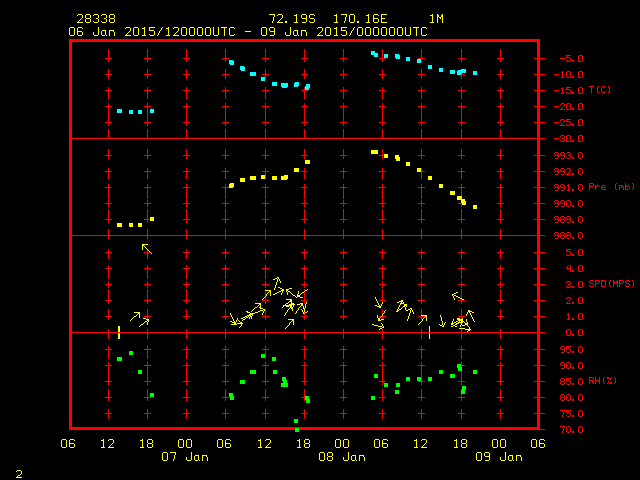
Task: Click the 00 hour label above 08 Jan
Action: (342, 443)
